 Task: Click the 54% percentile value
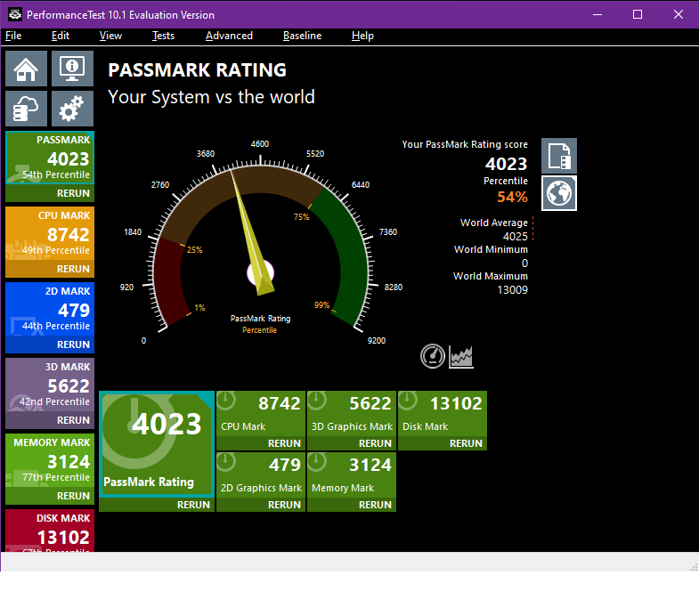coord(512,197)
